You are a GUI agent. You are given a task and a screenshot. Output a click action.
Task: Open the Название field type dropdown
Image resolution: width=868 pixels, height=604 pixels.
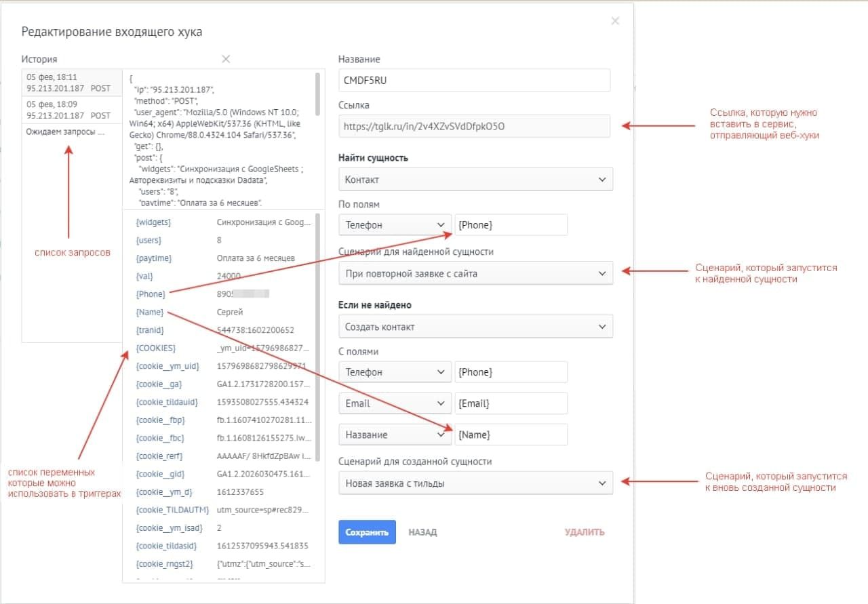[395, 435]
